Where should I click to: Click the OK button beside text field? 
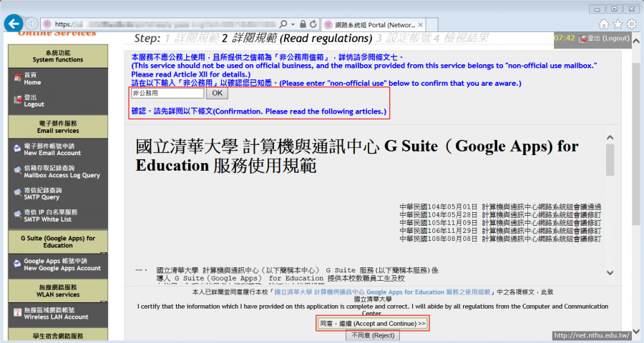[217, 93]
